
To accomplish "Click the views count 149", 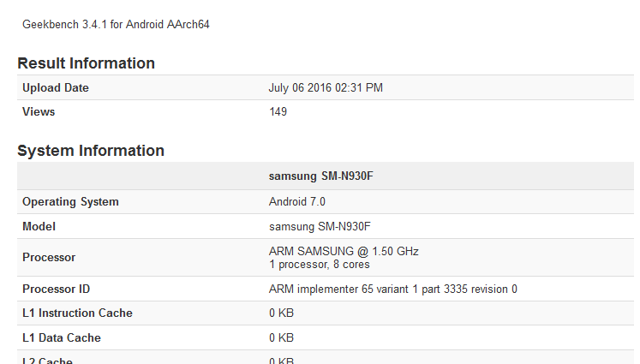I will click(x=278, y=112).
